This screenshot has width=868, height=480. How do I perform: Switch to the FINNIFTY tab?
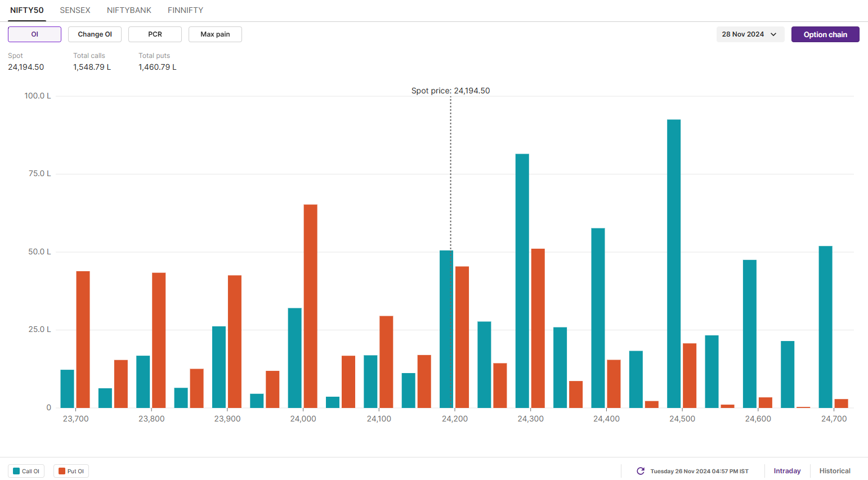(x=185, y=10)
